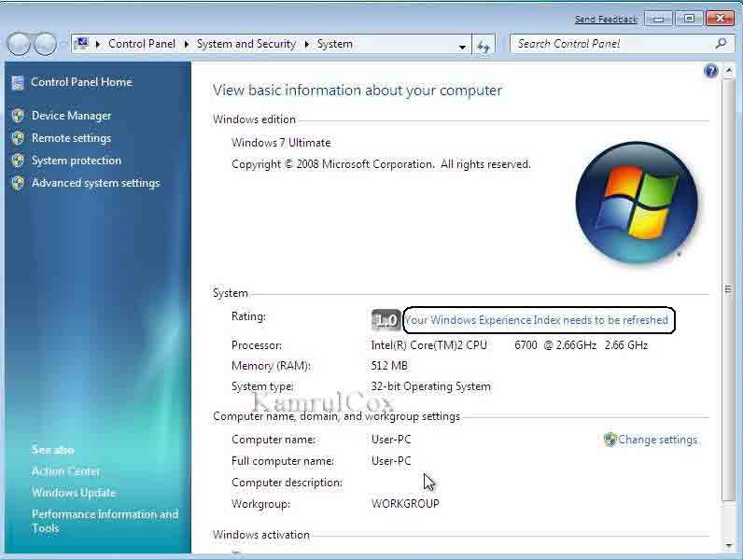The image size is (743, 560).
Task: Click the Control Panel Home icon
Action: click(18, 82)
